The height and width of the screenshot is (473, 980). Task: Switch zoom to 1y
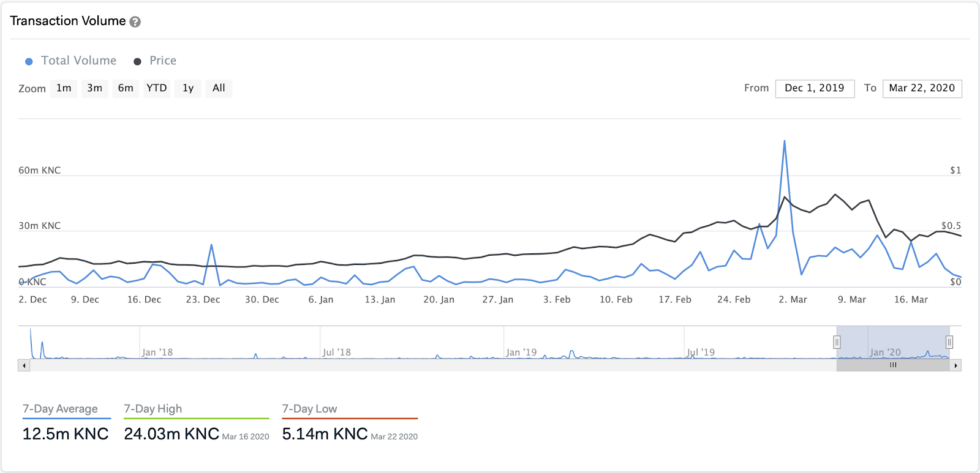tap(188, 88)
